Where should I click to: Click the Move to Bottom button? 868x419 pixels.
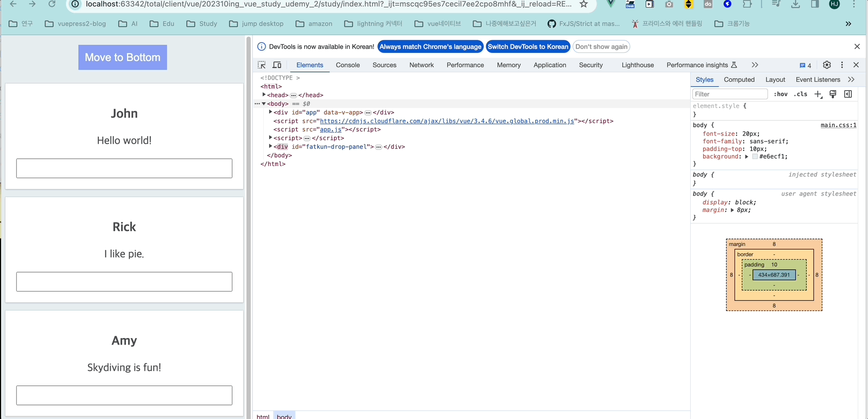(123, 57)
